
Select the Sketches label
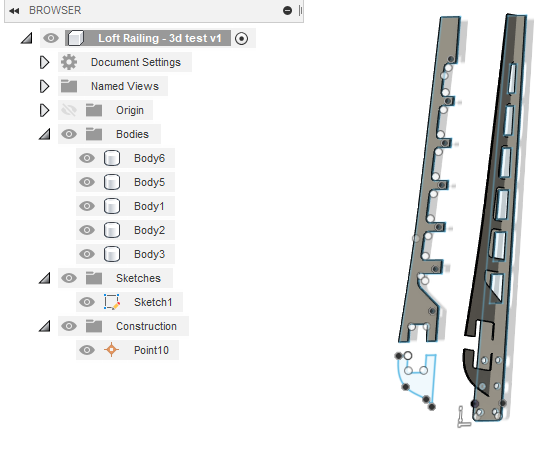(x=138, y=278)
